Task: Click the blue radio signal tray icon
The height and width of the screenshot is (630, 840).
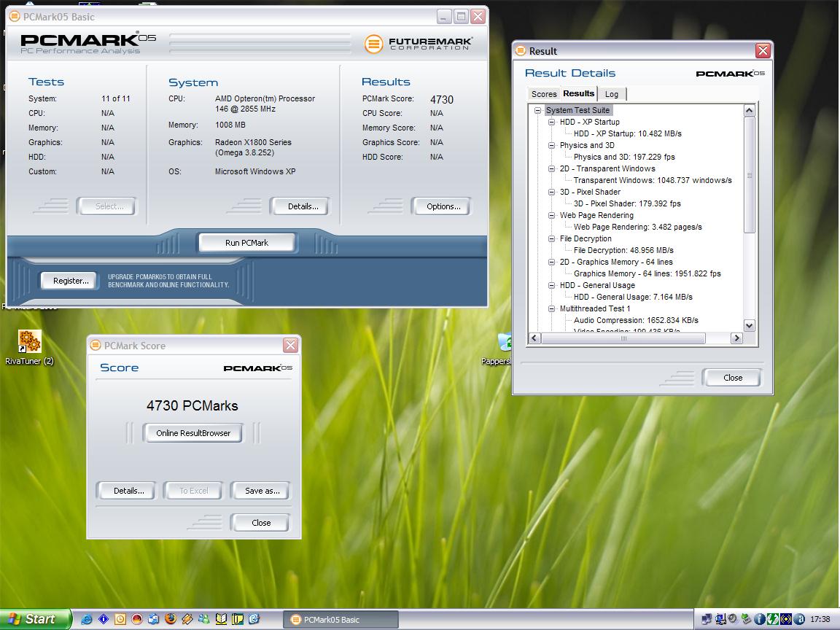Action: click(786, 619)
